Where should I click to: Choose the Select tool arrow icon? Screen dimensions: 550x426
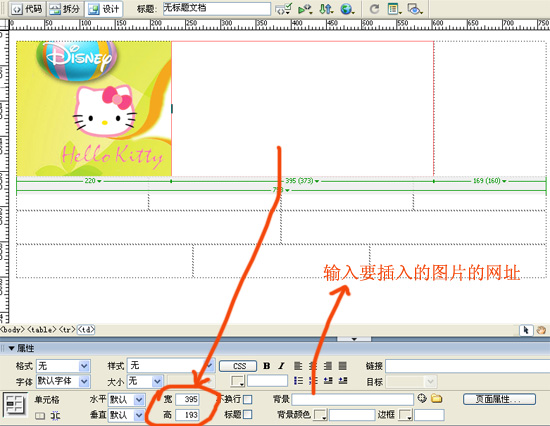pyautogui.click(x=526, y=330)
